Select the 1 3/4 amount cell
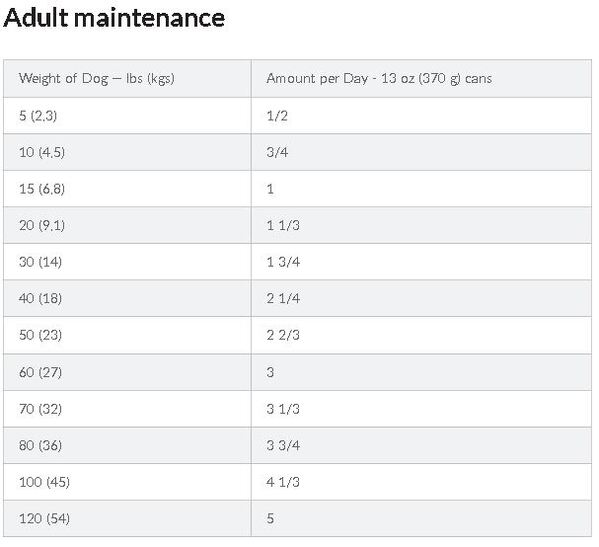This screenshot has width=599, height=547. click(421, 262)
